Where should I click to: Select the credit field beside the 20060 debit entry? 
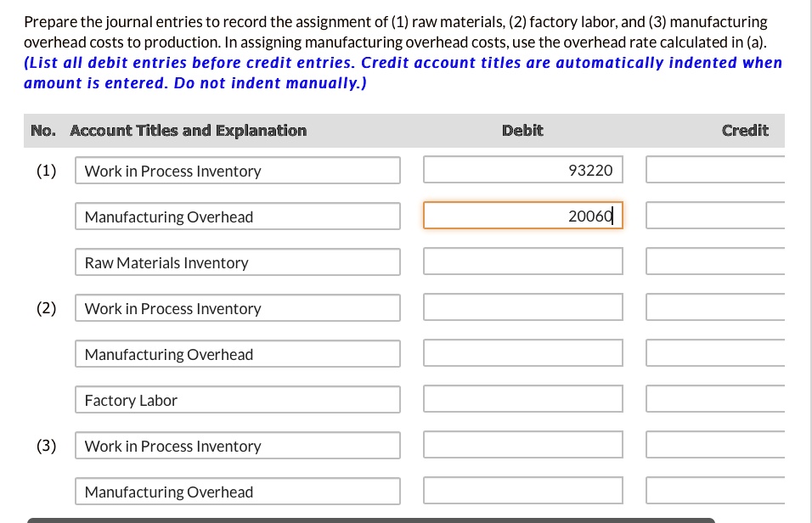[722, 215]
